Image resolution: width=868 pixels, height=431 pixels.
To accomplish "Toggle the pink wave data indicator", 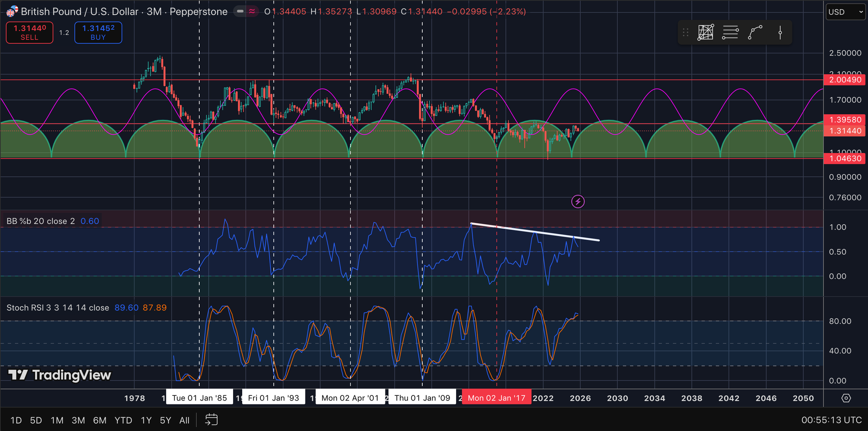I will [252, 11].
